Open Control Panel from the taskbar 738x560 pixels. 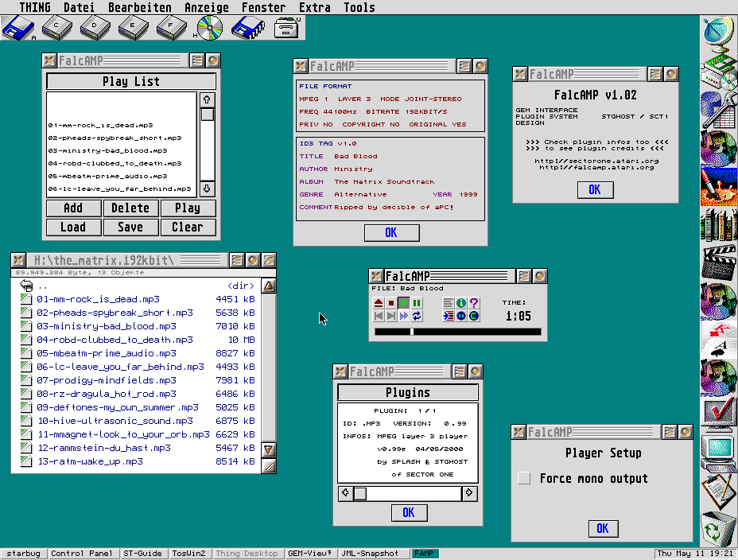(x=82, y=554)
